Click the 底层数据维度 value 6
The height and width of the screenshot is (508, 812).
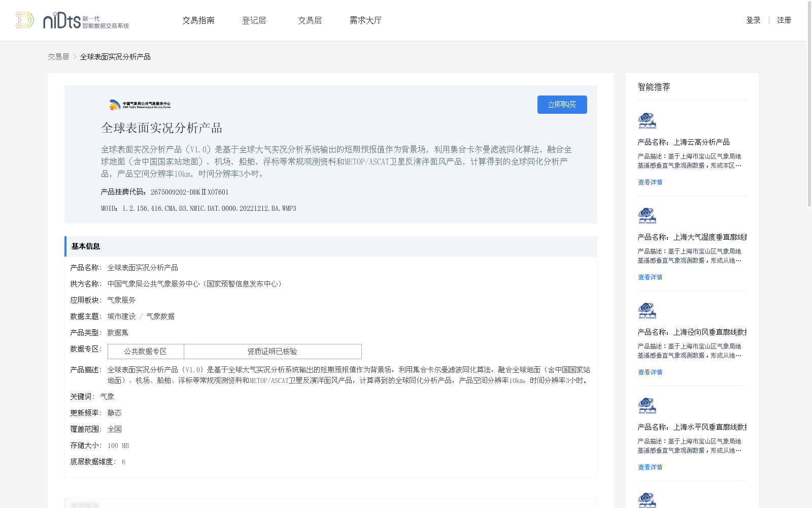(x=123, y=462)
